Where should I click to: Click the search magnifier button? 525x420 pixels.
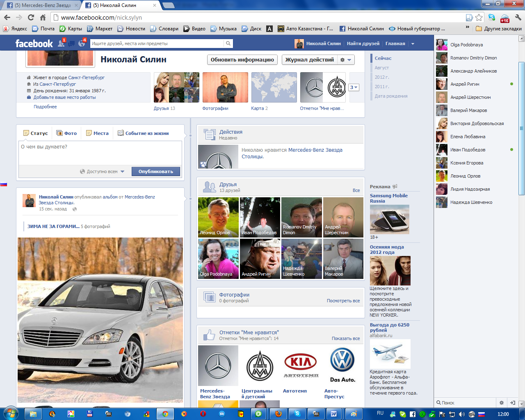coord(228,43)
